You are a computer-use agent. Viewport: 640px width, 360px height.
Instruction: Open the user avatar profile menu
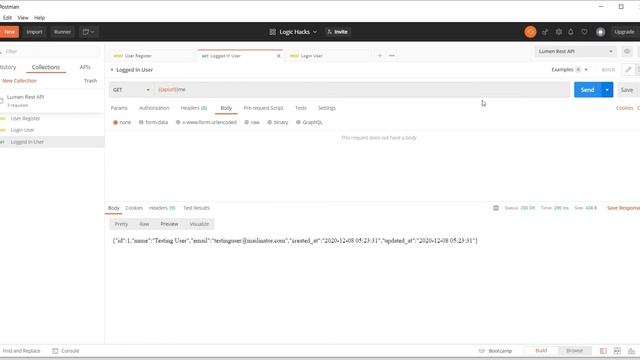(x=600, y=32)
